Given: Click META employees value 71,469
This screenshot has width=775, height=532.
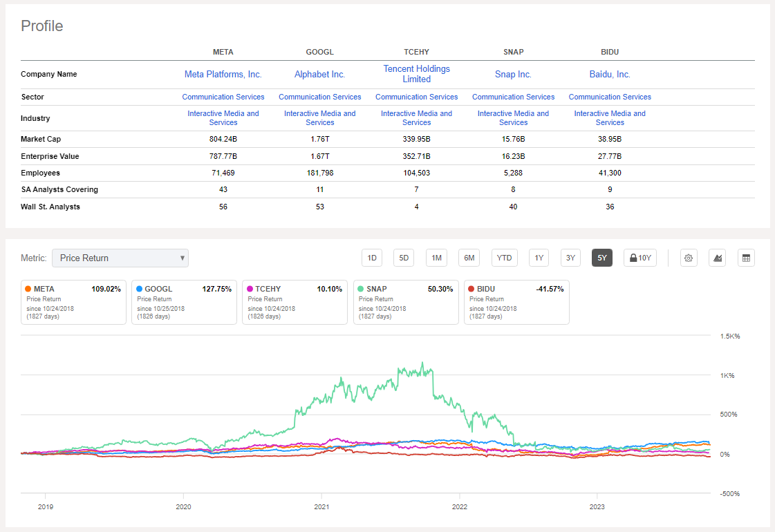Looking at the screenshot, I should click(x=223, y=173).
